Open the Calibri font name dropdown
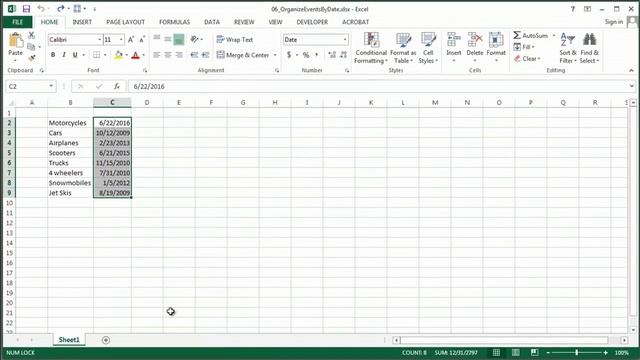This screenshot has width=640, height=360. [99, 40]
